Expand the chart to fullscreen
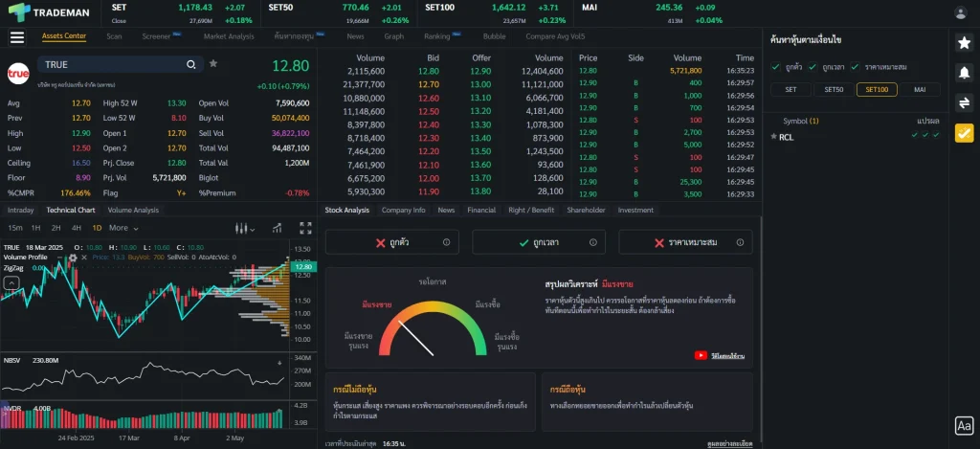The width and height of the screenshot is (980, 449). (305, 228)
